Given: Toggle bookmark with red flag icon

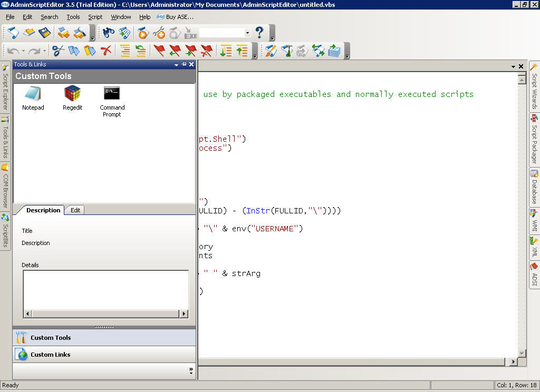Looking at the screenshot, I should tap(159, 51).
